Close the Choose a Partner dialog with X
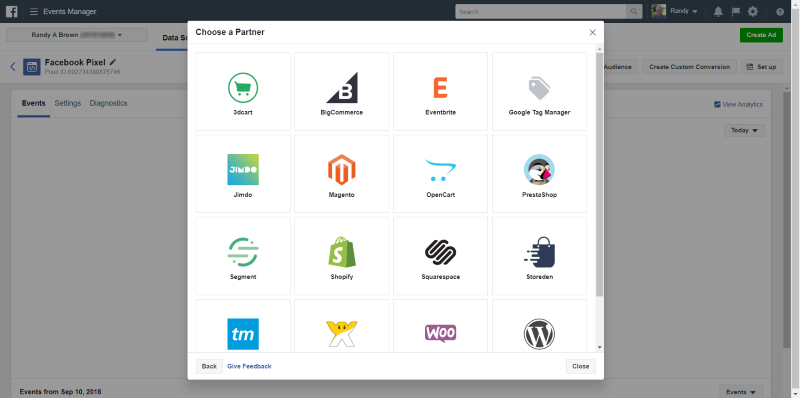 click(x=592, y=32)
